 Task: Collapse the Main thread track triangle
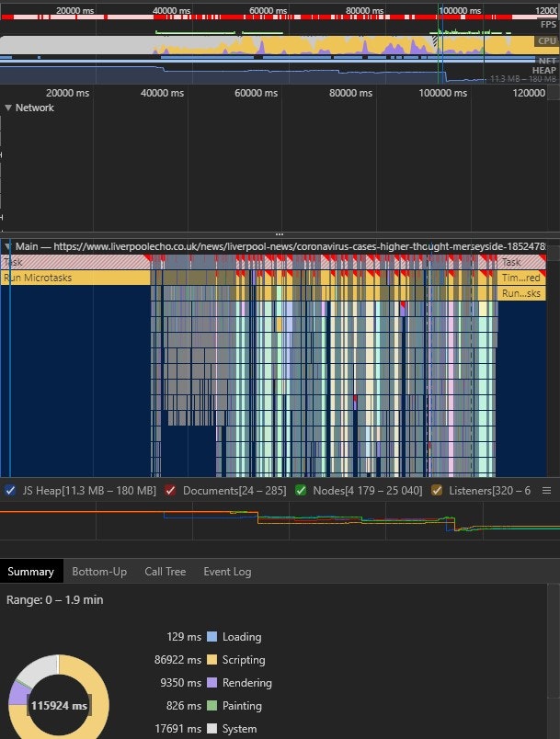[8, 247]
